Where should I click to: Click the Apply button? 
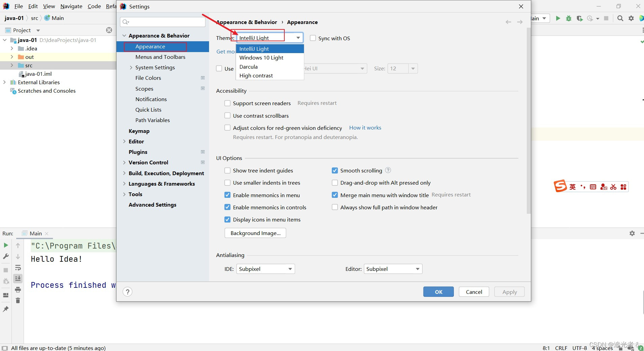coord(509,292)
